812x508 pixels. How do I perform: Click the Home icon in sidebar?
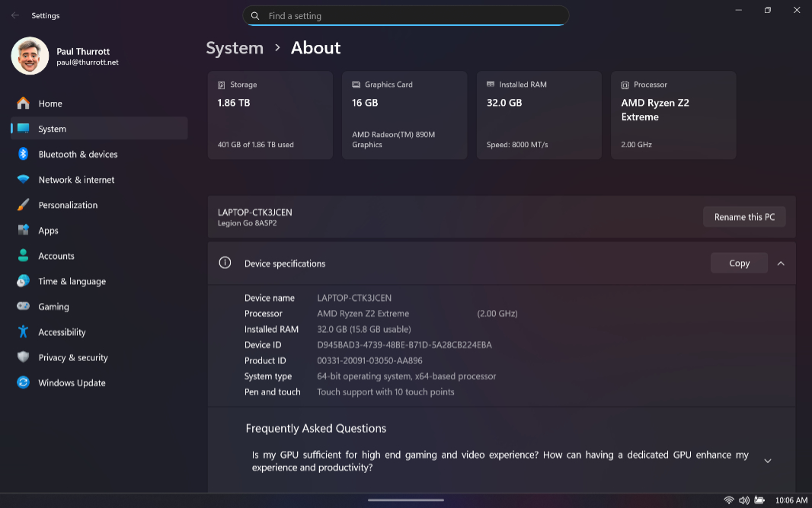point(24,104)
